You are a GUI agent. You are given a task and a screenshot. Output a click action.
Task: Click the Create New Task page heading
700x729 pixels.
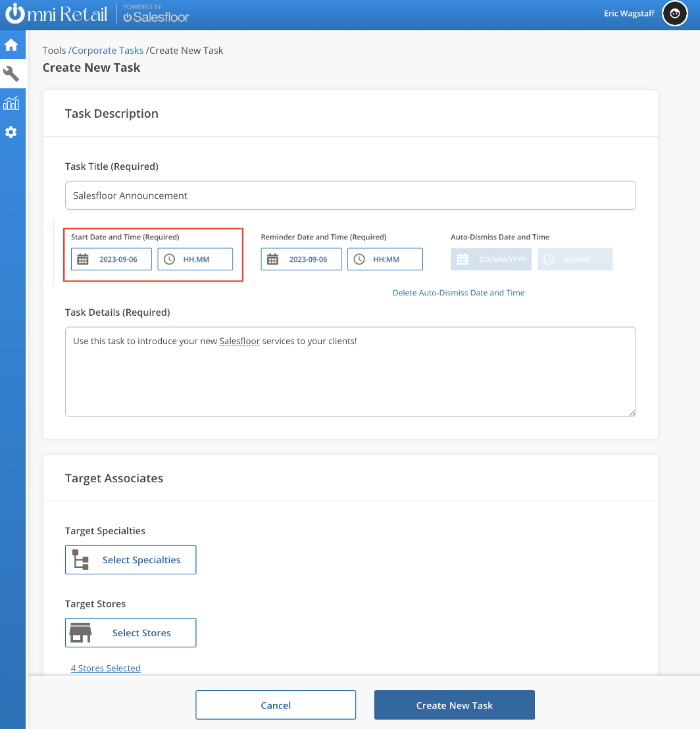coord(91,67)
